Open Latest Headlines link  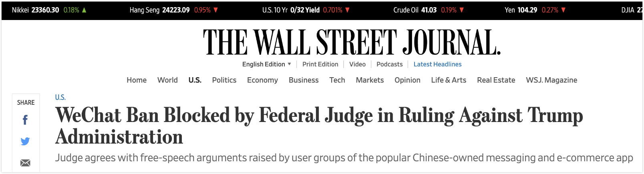[437, 64]
